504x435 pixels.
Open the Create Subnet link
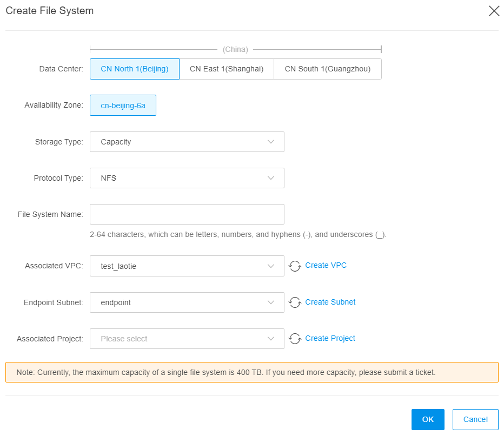coord(330,302)
